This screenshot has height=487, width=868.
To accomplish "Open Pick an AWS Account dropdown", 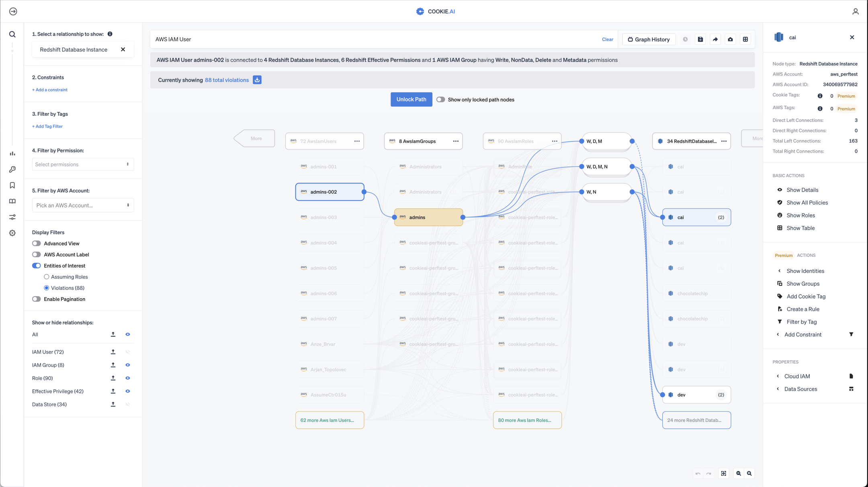I will point(83,205).
